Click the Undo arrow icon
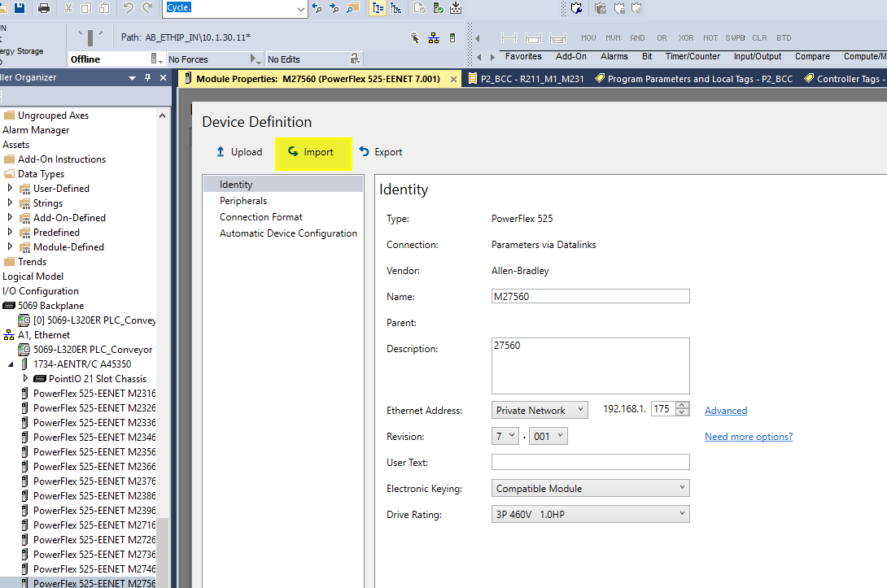This screenshot has height=588, width=887. pyautogui.click(x=129, y=8)
